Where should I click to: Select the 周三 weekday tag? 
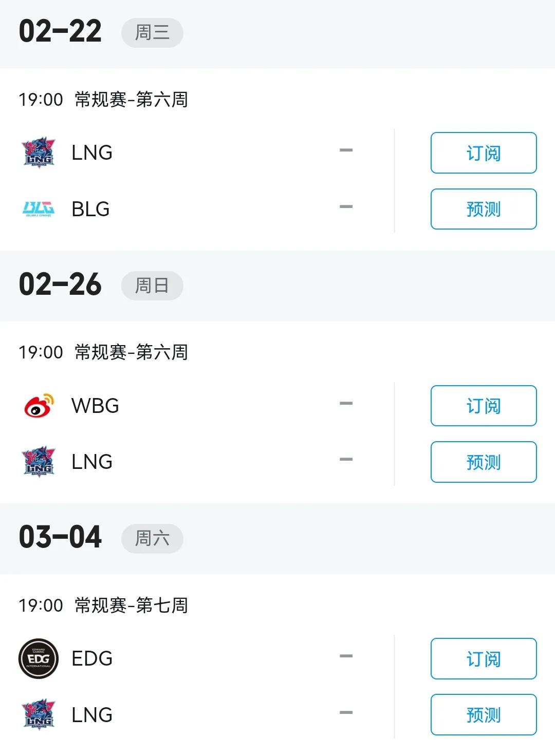pyautogui.click(x=152, y=33)
